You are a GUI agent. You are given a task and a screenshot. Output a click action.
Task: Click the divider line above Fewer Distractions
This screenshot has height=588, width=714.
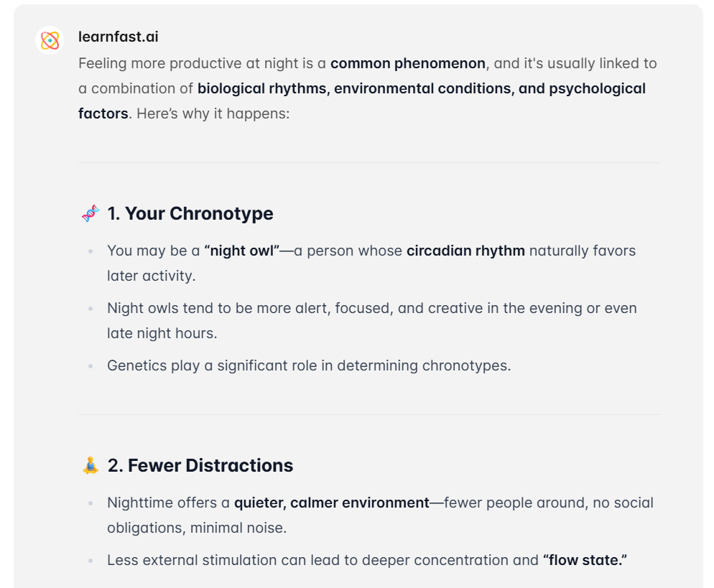(369, 414)
